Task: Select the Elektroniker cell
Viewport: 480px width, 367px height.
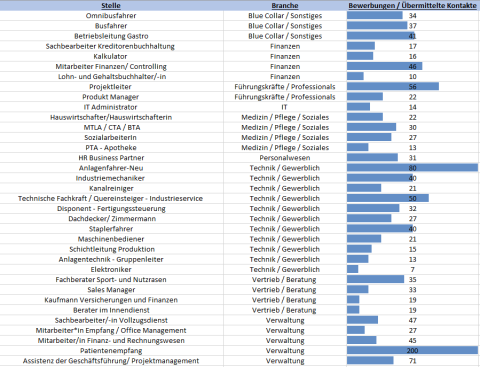Action: point(111,269)
